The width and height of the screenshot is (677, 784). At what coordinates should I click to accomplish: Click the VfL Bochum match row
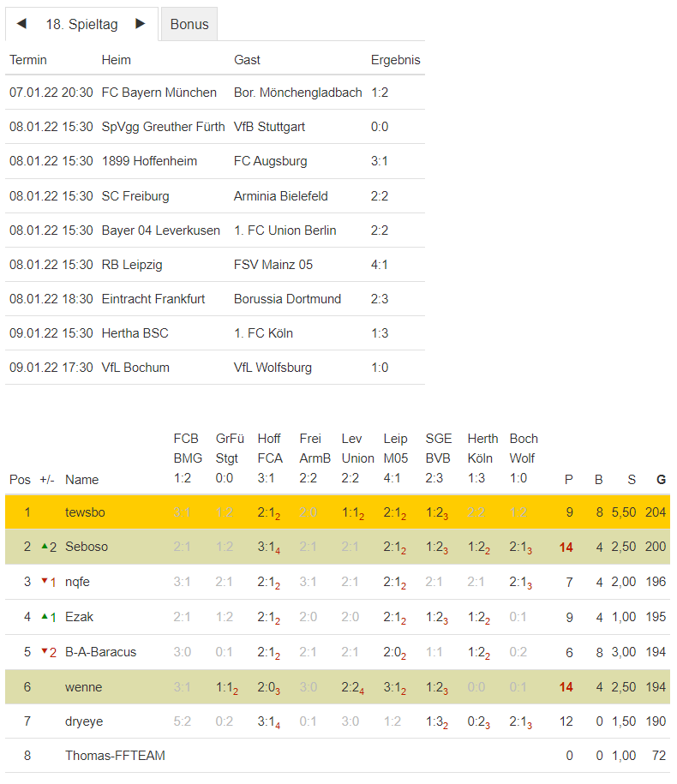coord(214,368)
